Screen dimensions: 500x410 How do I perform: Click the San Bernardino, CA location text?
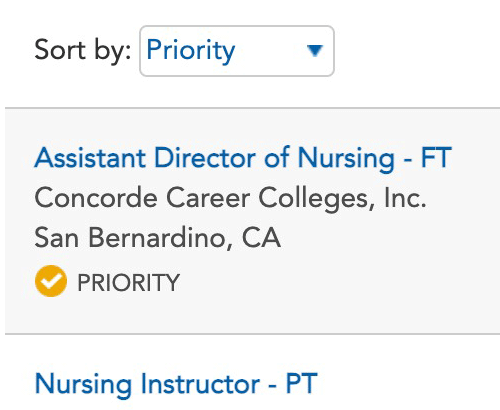[158, 238]
